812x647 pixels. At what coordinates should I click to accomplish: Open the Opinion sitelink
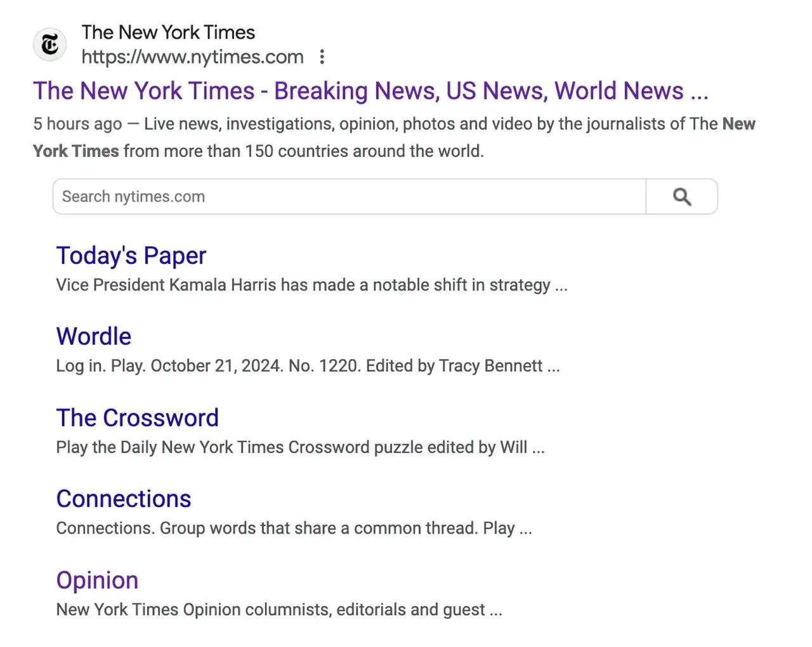97,580
